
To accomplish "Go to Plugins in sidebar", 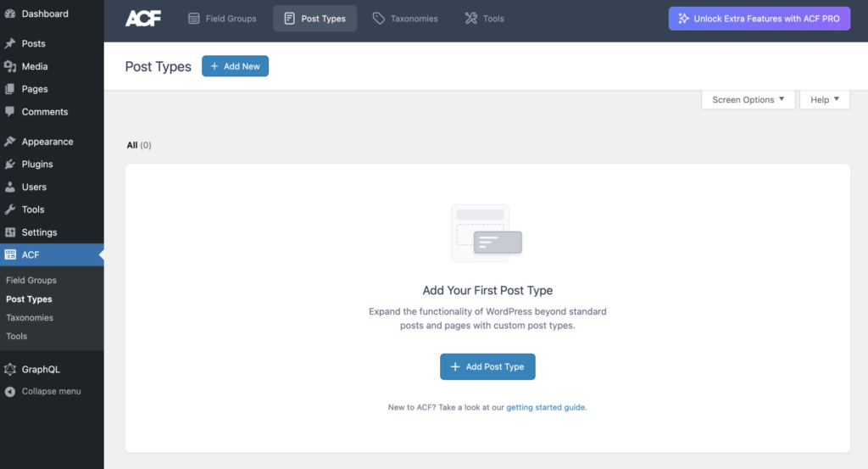I will [37, 165].
